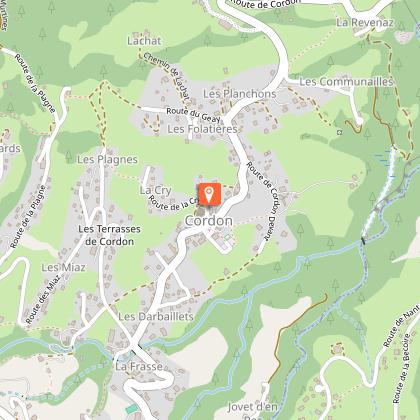Click the La Frasse label

pos(139,367)
